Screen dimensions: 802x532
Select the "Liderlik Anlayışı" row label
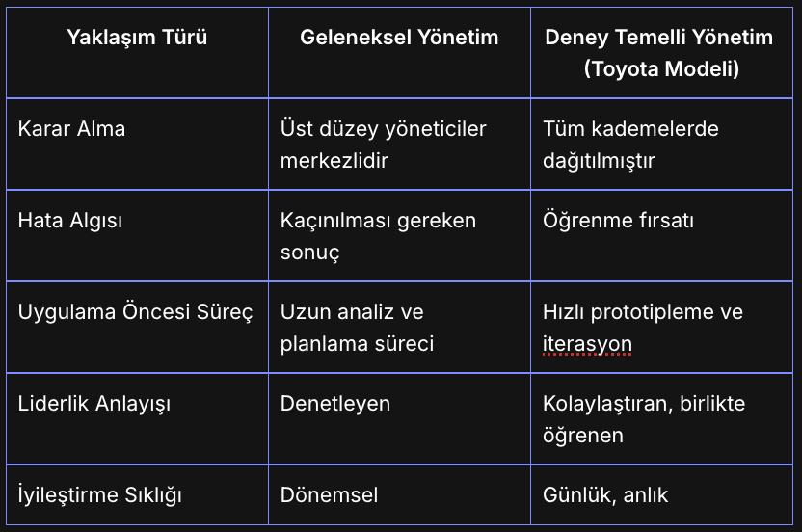(x=94, y=404)
